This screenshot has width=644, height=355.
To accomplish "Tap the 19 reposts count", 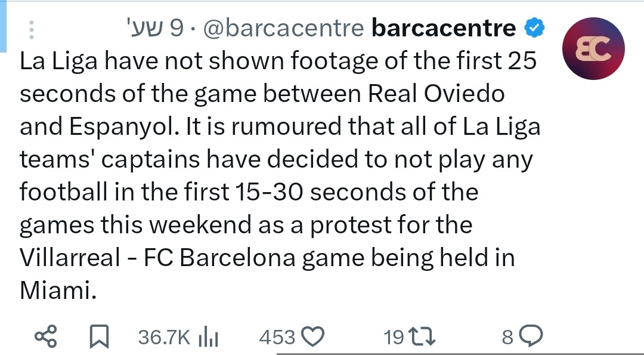I will click(x=394, y=338).
